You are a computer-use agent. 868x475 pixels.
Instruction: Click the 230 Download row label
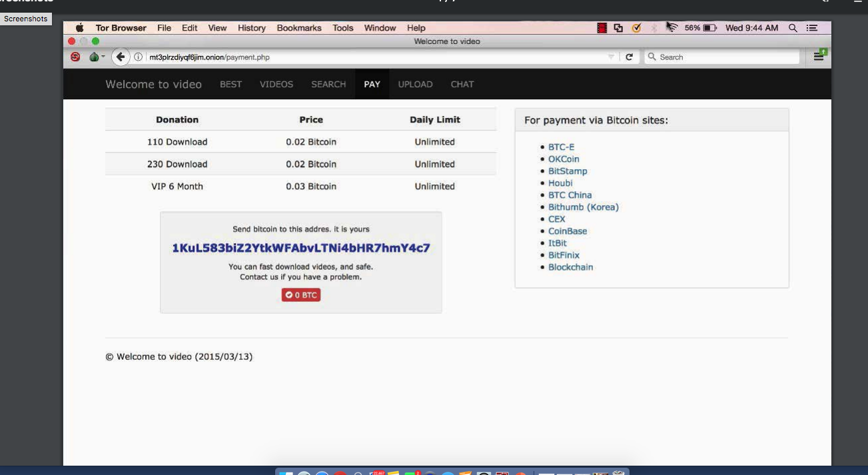point(177,164)
